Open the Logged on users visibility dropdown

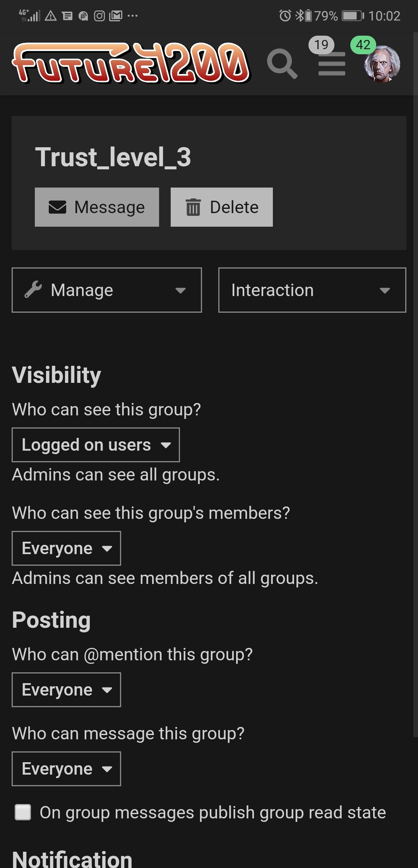[x=96, y=445]
